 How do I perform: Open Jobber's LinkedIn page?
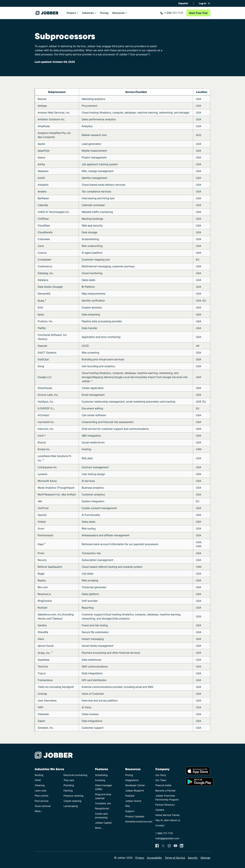pyautogui.click(x=182, y=846)
